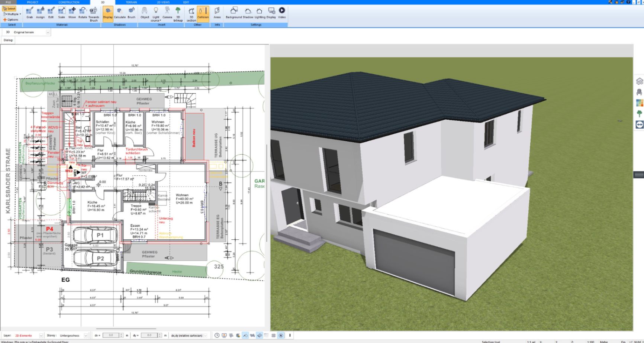Insert a Camera
The image size is (644, 343).
point(167,13)
